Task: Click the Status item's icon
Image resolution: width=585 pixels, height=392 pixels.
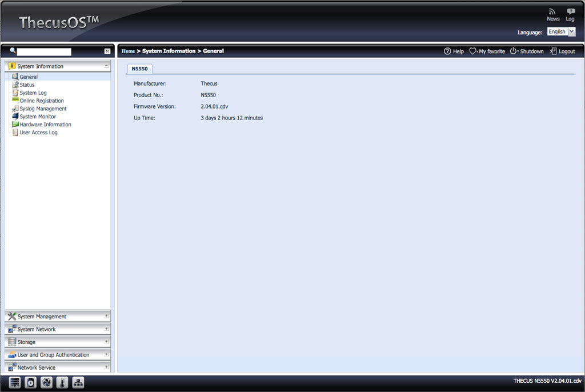Action: pos(15,85)
